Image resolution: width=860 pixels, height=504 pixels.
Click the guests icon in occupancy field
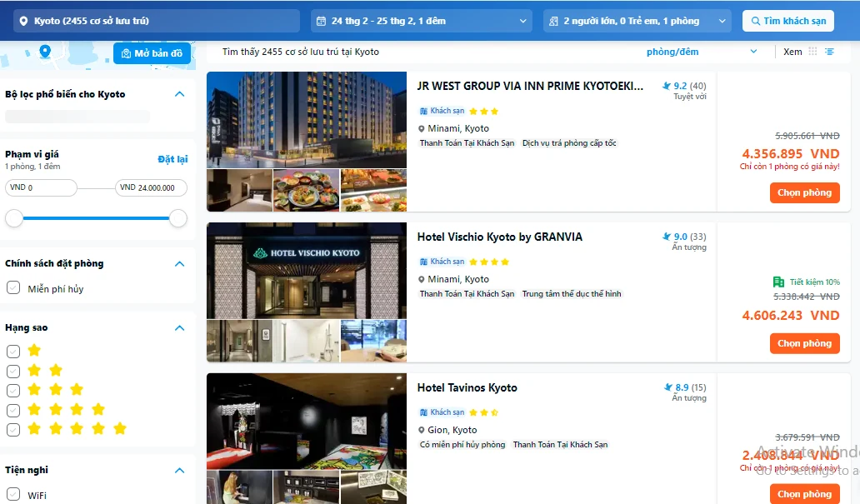point(553,21)
